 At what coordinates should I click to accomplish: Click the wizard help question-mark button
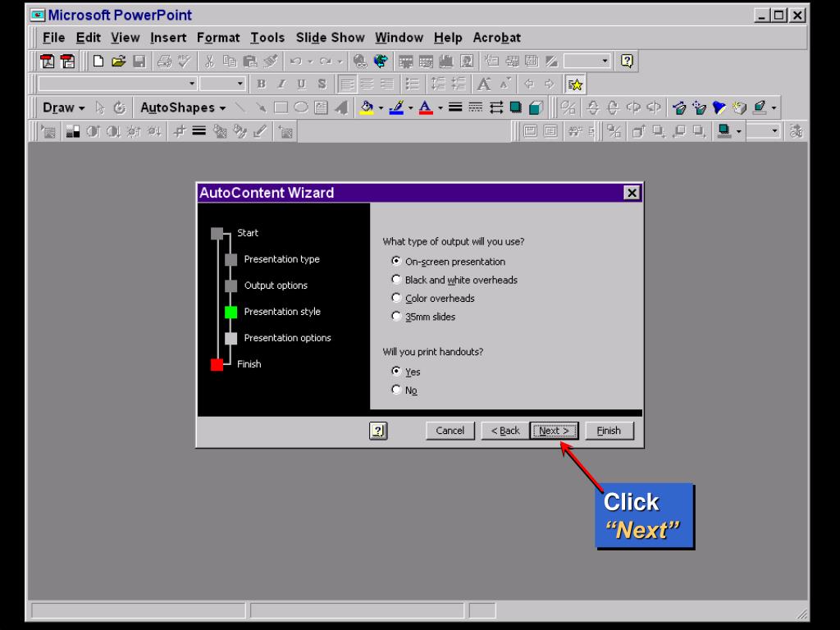[x=378, y=431]
